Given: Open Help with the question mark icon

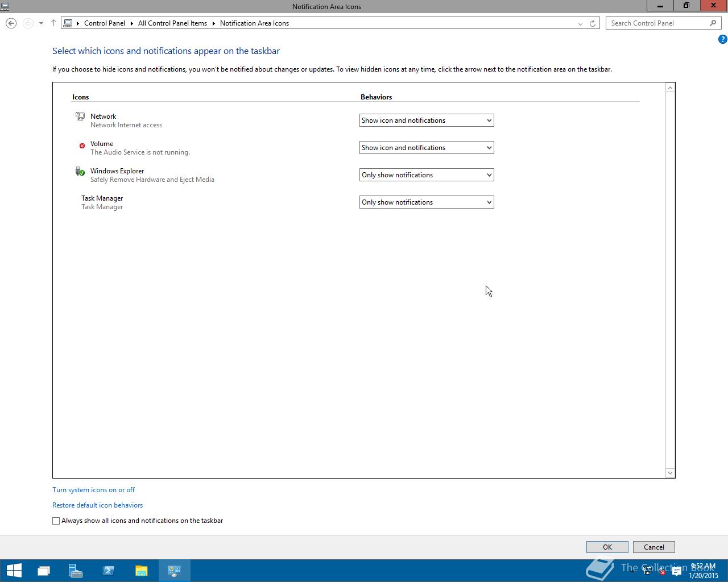Looking at the screenshot, I should point(722,39).
